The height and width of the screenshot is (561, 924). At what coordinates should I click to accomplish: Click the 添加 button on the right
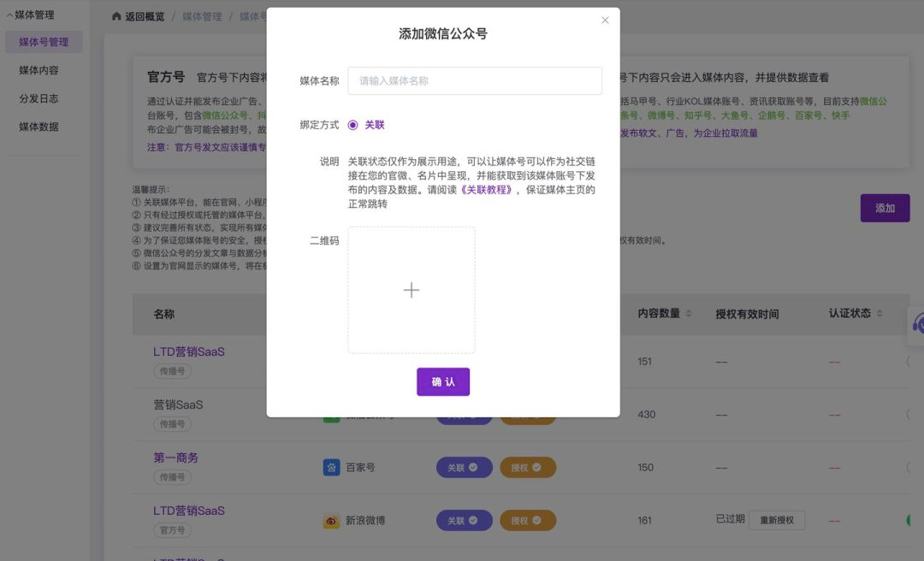pyautogui.click(x=885, y=209)
